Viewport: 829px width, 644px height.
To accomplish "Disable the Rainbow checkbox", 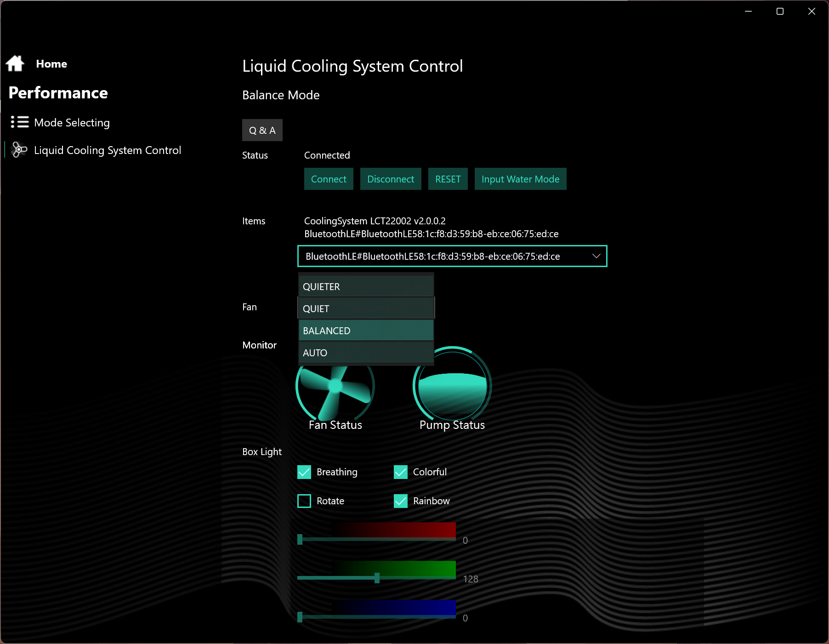I will (x=401, y=501).
